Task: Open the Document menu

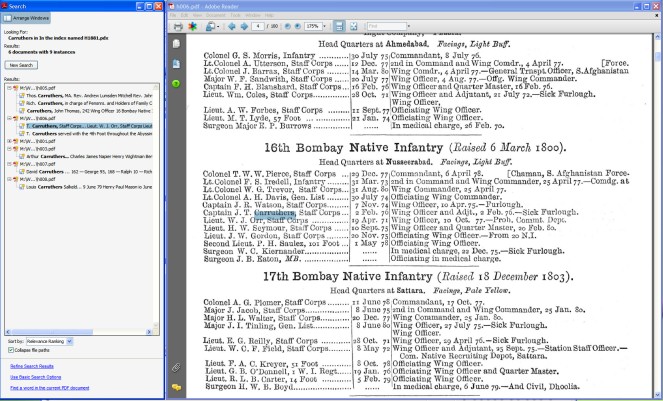Action: click(216, 15)
